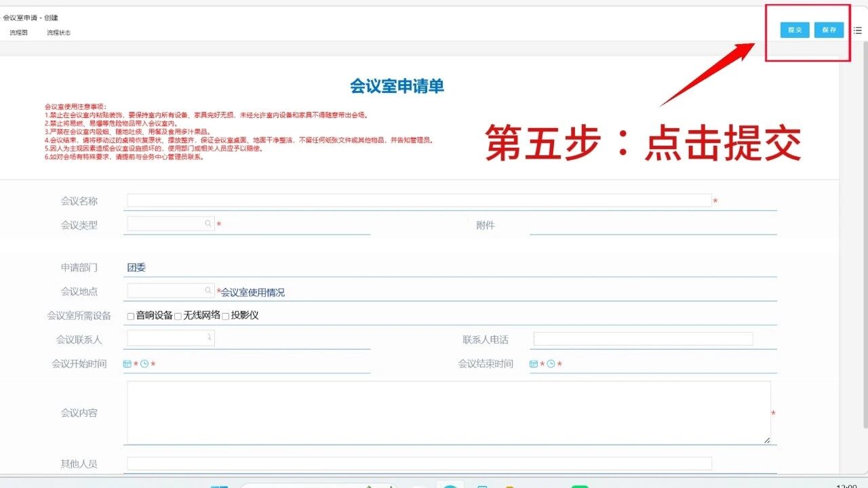Enable the 音响设备 checkbox

click(129, 314)
